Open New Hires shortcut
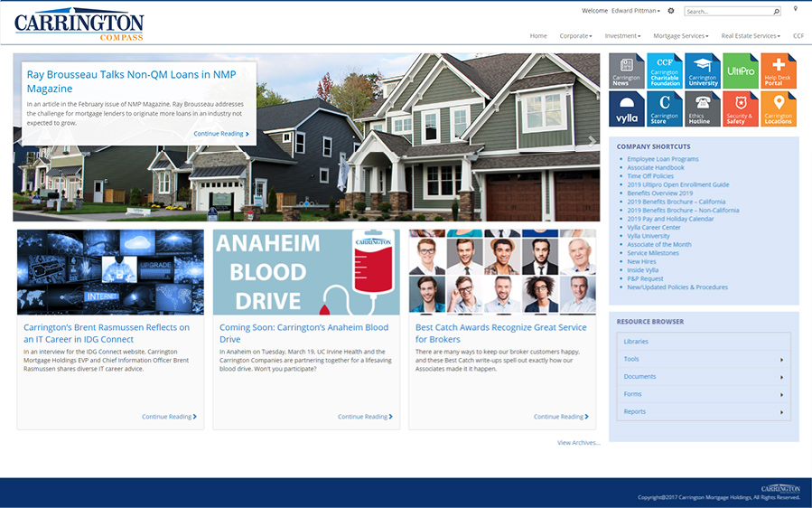This screenshot has width=812, height=508. pyautogui.click(x=641, y=262)
